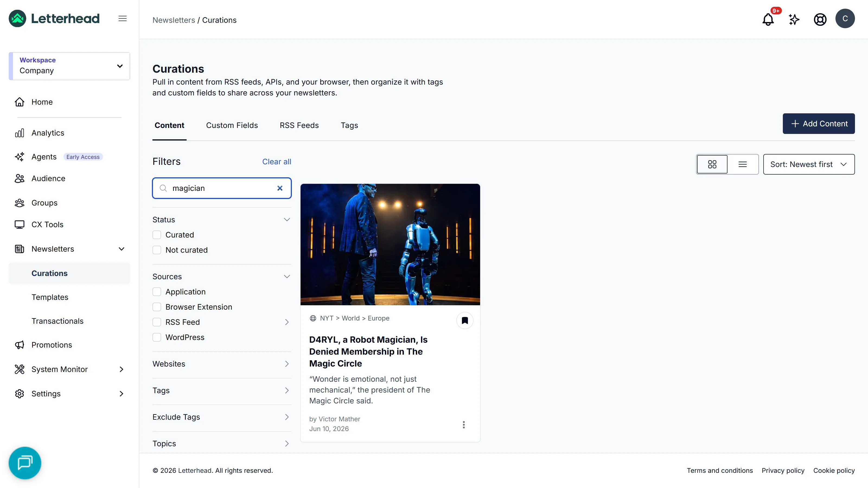Click the Clear all filters link

pyautogui.click(x=277, y=162)
